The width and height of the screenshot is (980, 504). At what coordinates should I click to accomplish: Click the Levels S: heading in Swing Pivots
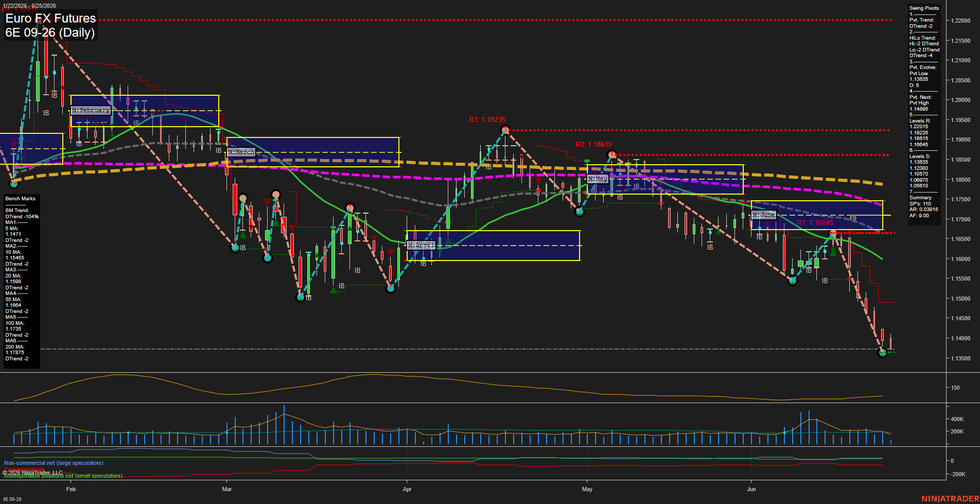click(x=920, y=157)
